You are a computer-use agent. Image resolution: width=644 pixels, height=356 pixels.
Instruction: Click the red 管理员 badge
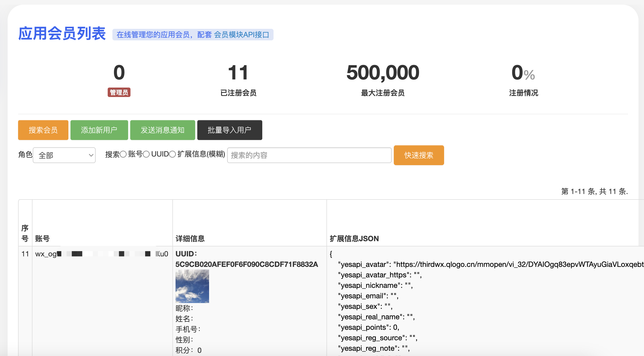(x=119, y=93)
